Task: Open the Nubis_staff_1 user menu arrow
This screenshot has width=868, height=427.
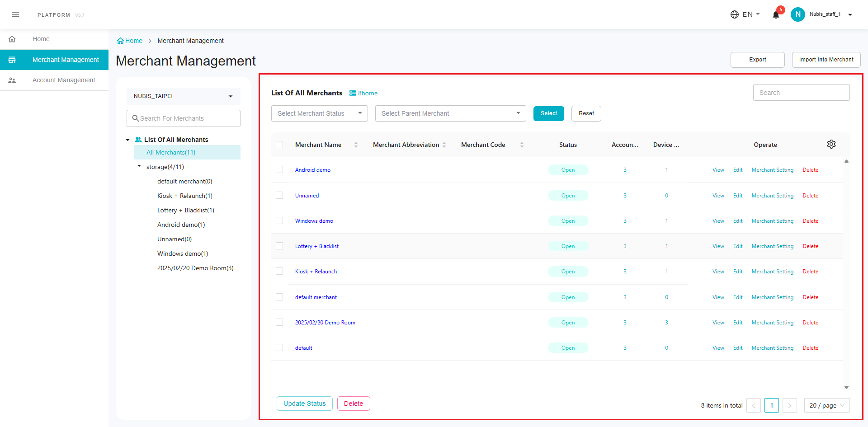Action: [850, 15]
